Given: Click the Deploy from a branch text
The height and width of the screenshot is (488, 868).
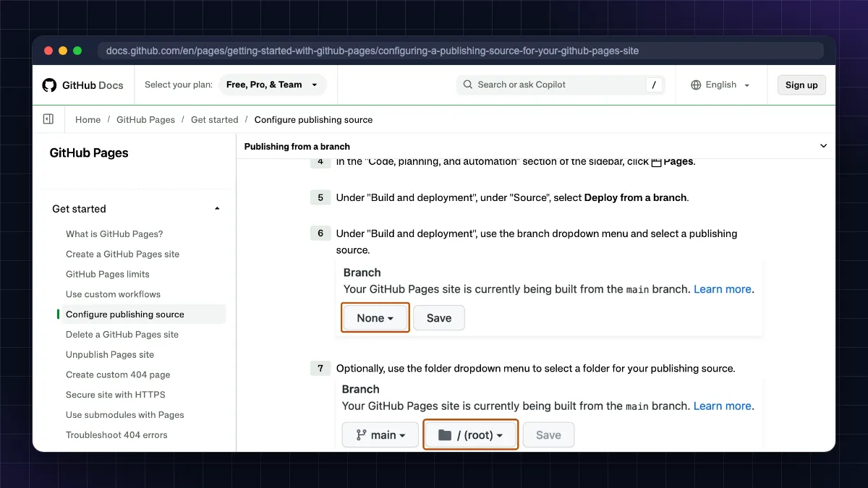Looking at the screenshot, I should (635, 197).
